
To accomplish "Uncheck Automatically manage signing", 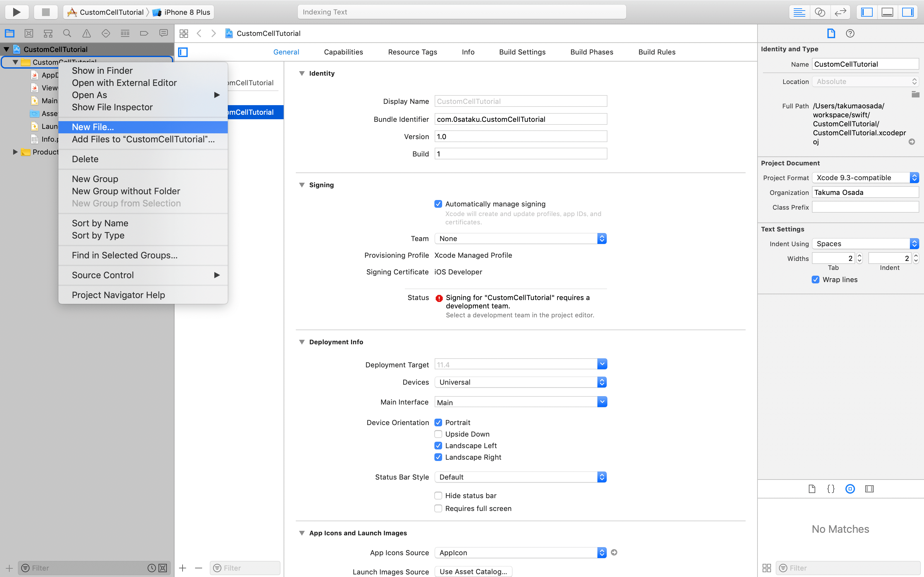I will [438, 204].
